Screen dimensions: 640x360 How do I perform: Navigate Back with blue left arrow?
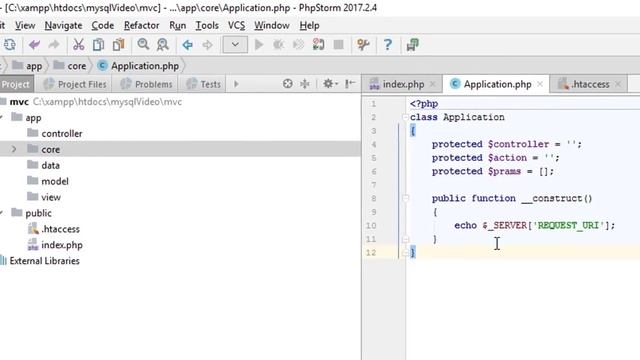click(x=187, y=44)
